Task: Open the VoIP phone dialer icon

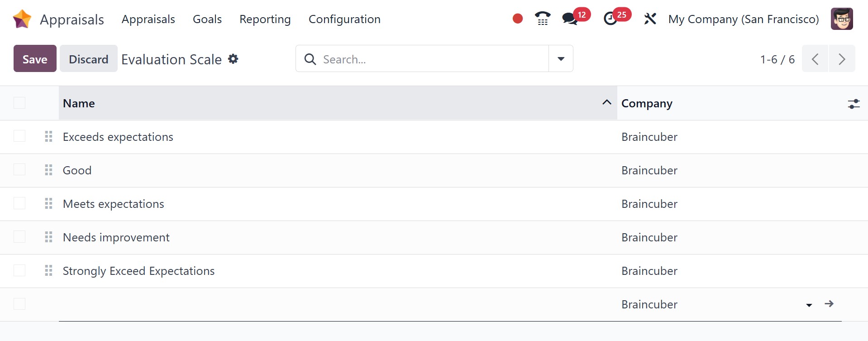Action: pos(542,19)
